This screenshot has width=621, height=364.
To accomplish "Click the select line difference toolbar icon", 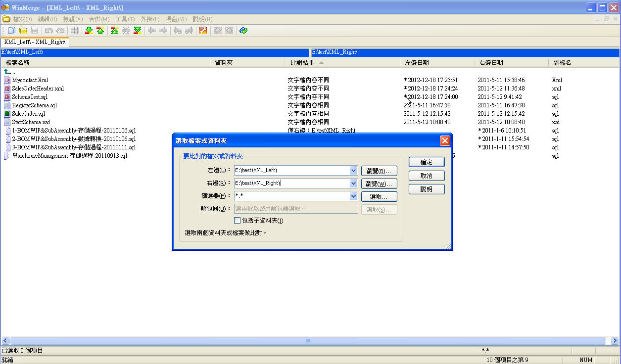I will [75, 31].
